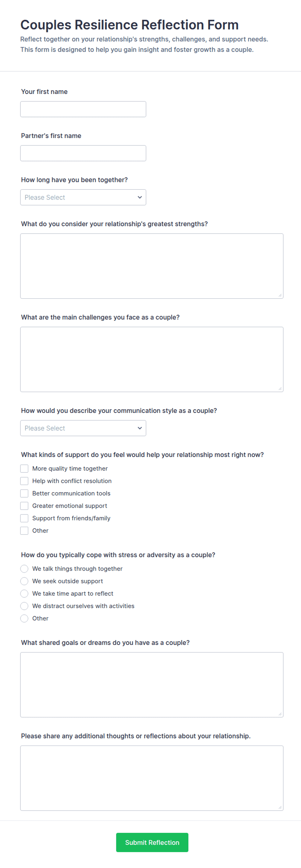This screenshot has height=868, width=301.
Task: Choose We seek outside support radio
Action: coord(24,582)
